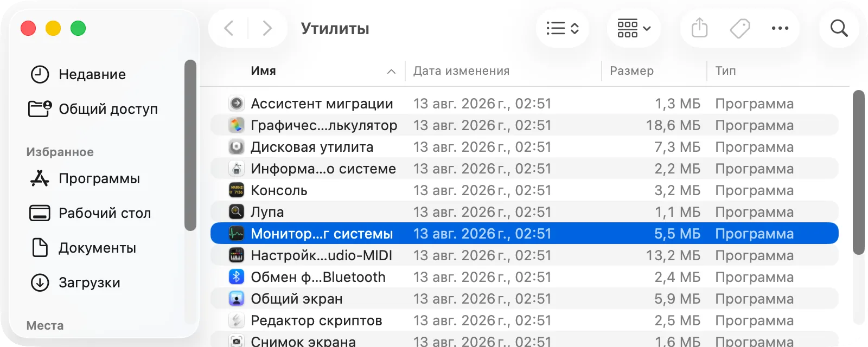This screenshot has height=347, width=868.
Task: Go forward with the right chevron button
Action: (267, 28)
